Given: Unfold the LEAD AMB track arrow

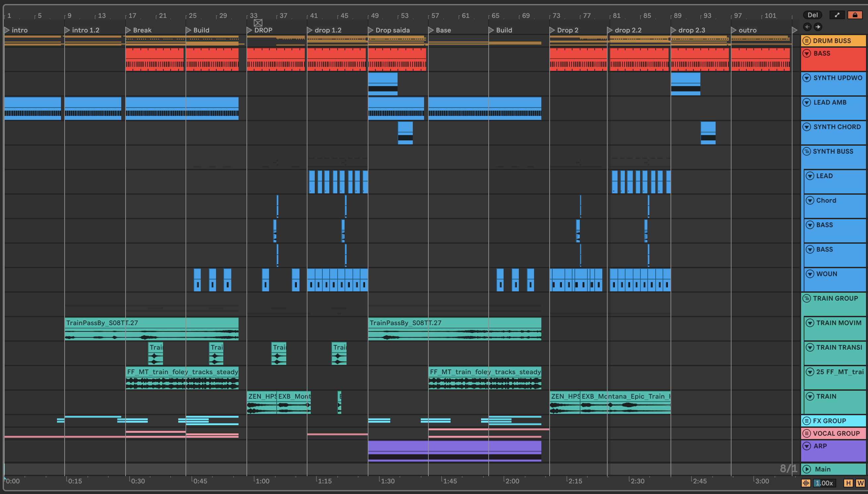Looking at the screenshot, I should click(807, 102).
